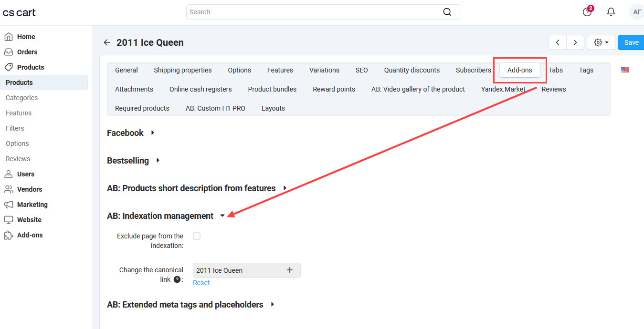The image size is (644, 329).
Task: Open the Reward points tab
Action: [334, 89]
